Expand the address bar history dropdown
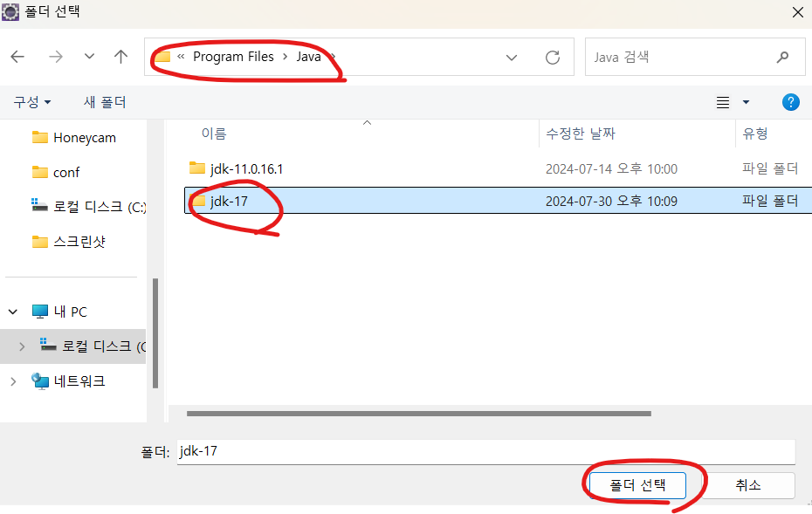The image size is (812, 514). point(512,58)
